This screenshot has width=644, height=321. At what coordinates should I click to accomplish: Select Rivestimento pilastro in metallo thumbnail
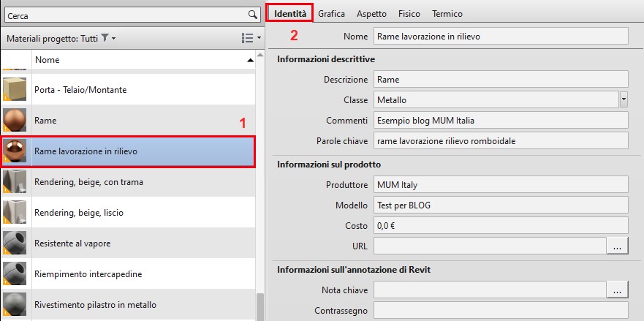tap(15, 304)
